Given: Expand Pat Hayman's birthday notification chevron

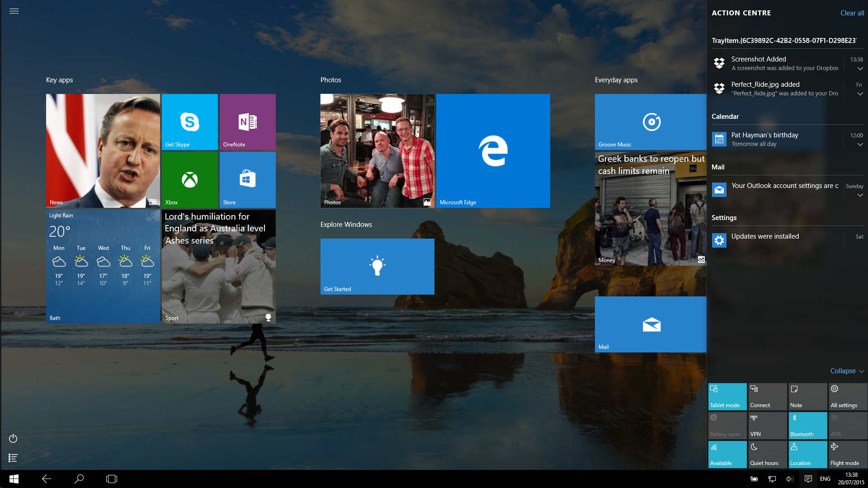Looking at the screenshot, I should (x=860, y=145).
